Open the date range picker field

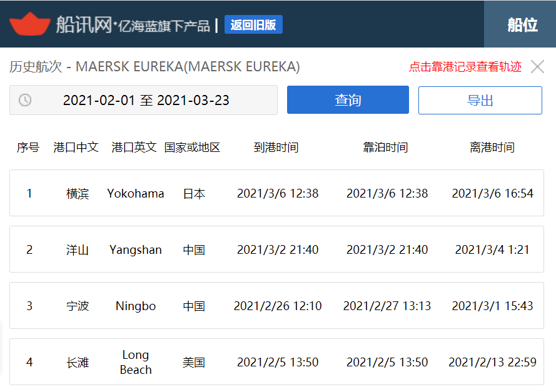[x=143, y=100]
